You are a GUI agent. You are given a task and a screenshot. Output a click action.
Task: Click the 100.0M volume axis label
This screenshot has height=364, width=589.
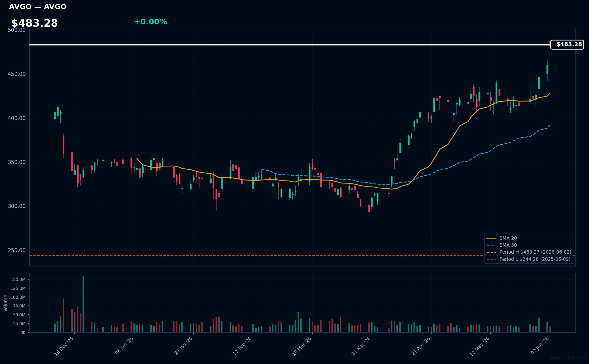coord(18,297)
